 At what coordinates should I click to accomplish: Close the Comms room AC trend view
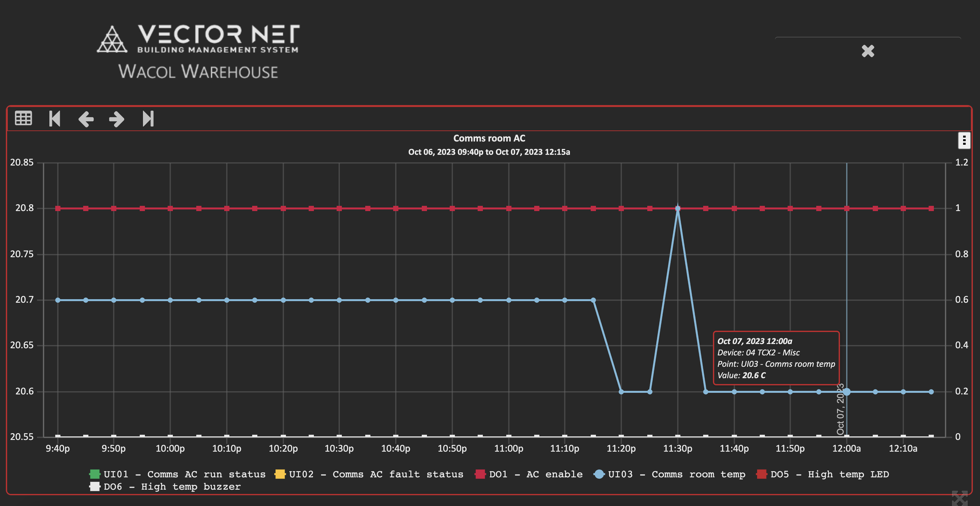(868, 51)
